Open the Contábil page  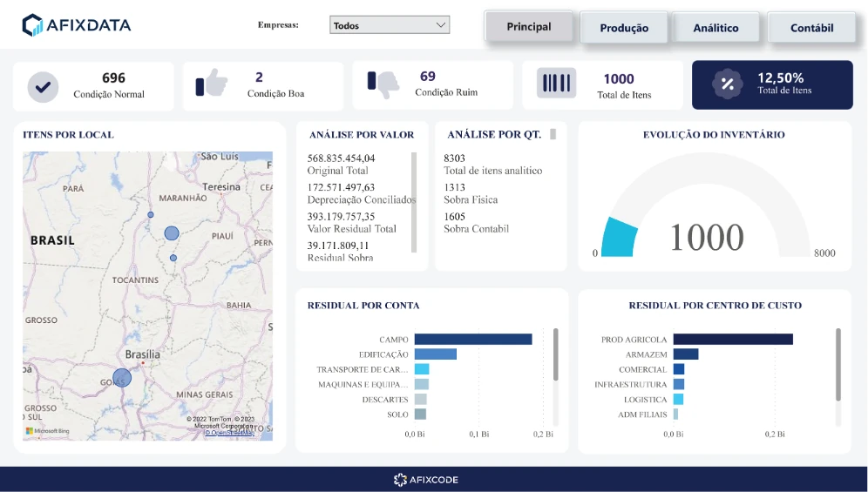point(811,28)
